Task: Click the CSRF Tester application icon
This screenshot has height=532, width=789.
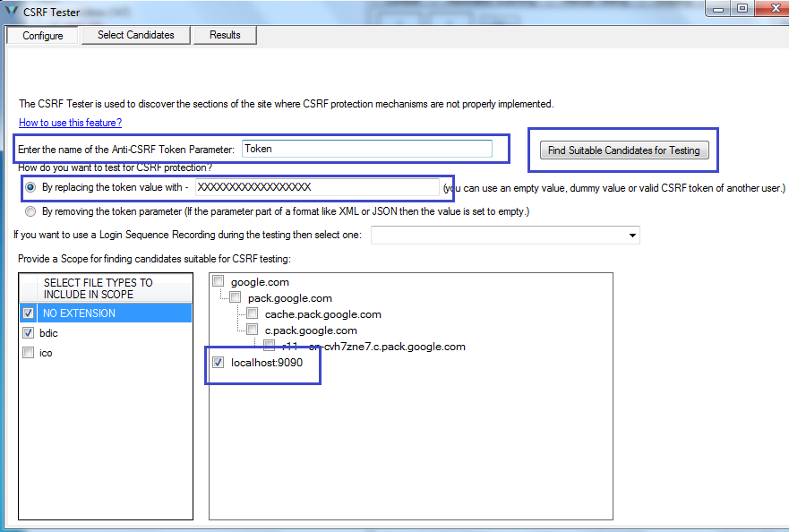Action: click(10, 12)
